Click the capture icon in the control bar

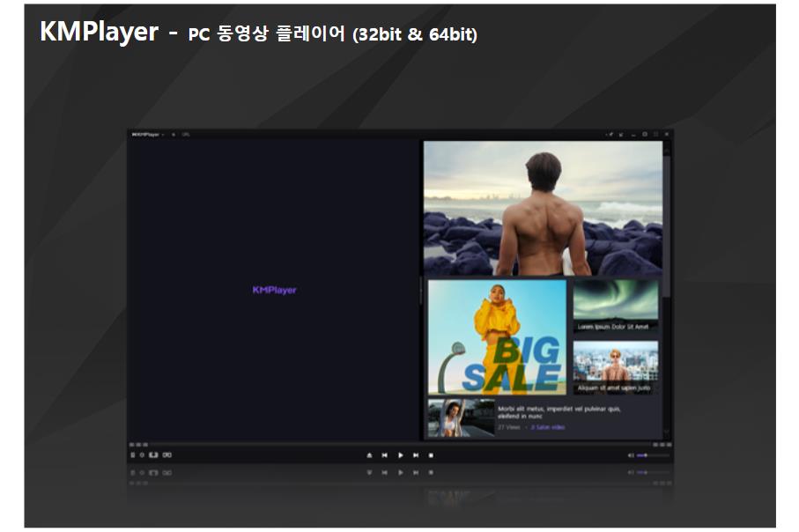pyautogui.click(x=153, y=455)
